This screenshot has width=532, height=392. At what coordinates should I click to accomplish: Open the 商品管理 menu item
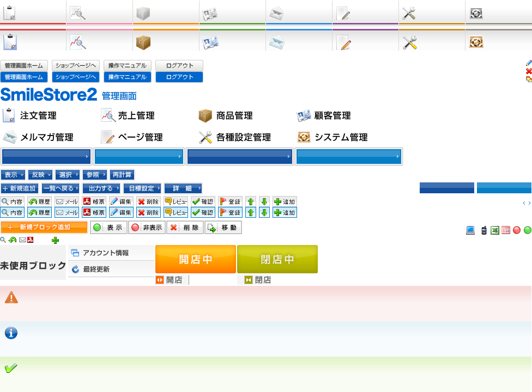[226, 115]
